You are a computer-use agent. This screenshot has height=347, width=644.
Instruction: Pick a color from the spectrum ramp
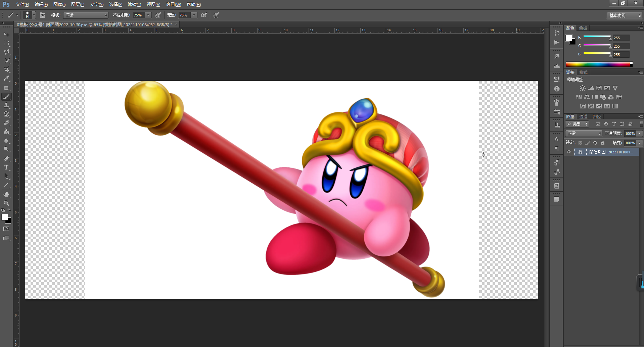(x=599, y=64)
